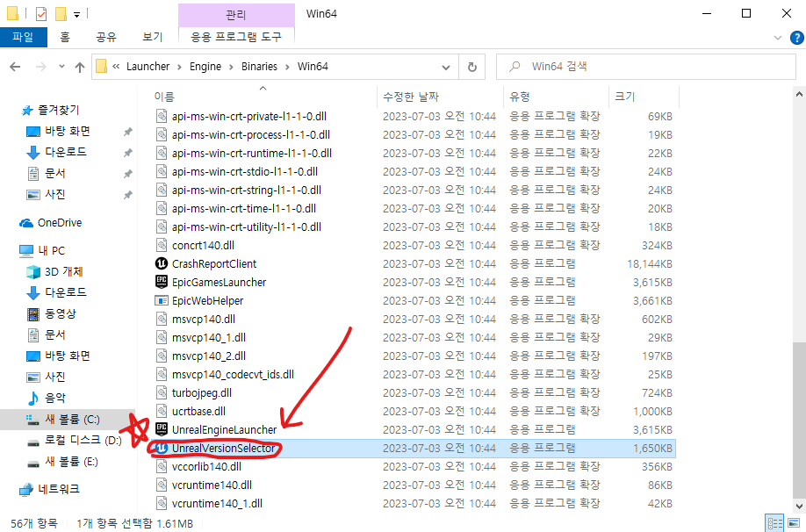Screen dimensions: 806x532
Task: Click the new folder quick access icon
Action: 61,14
